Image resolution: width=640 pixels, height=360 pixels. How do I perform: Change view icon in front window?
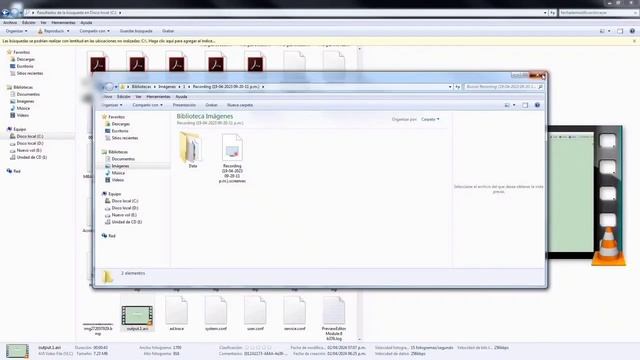pyautogui.click(x=507, y=105)
